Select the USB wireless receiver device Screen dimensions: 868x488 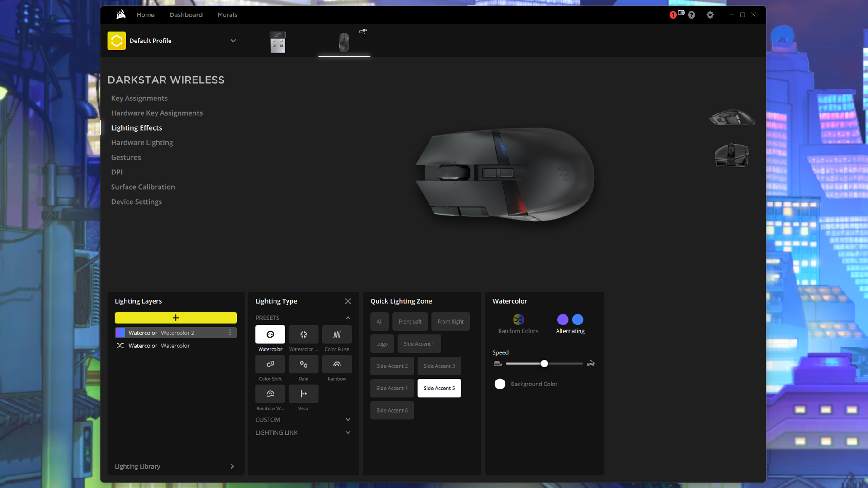click(x=278, y=42)
